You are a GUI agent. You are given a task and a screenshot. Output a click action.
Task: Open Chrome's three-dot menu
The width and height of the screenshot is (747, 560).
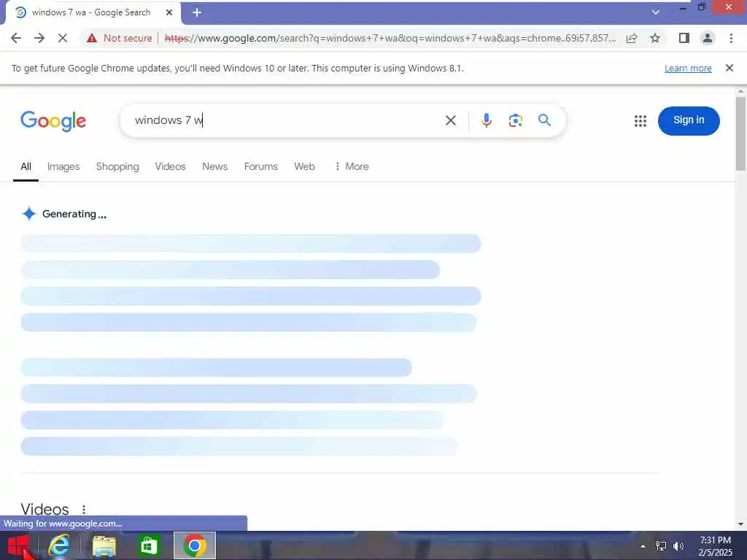click(x=731, y=38)
